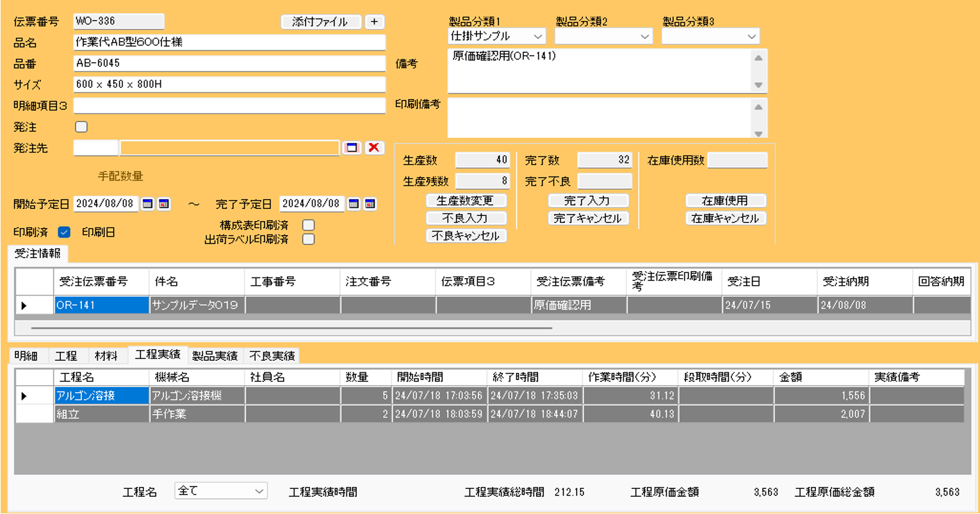The height and width of the screenshot is (514, 980).
Task: Select the OR-141 row indicator arrow
Action: [24, 306]
